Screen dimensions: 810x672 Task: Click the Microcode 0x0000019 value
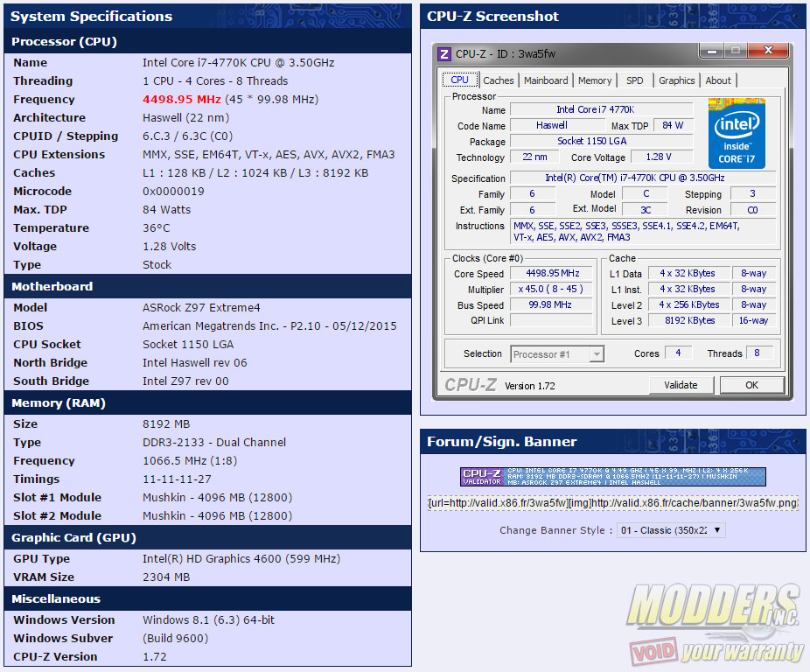click(173, 192)
